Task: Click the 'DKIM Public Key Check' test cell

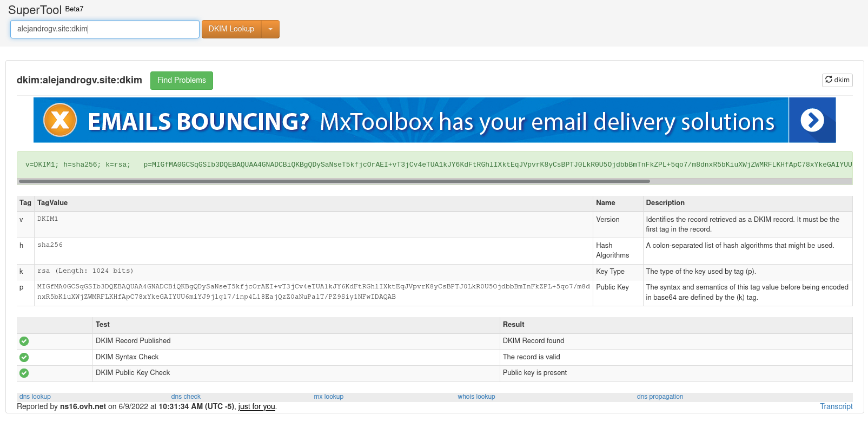Action: pyautogui.click(x=296, y=373)
